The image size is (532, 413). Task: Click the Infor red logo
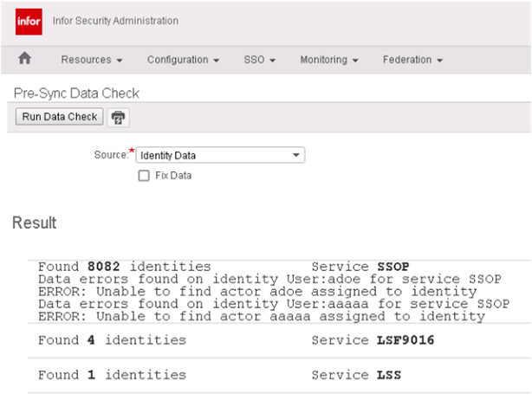[x=29, y=22]
